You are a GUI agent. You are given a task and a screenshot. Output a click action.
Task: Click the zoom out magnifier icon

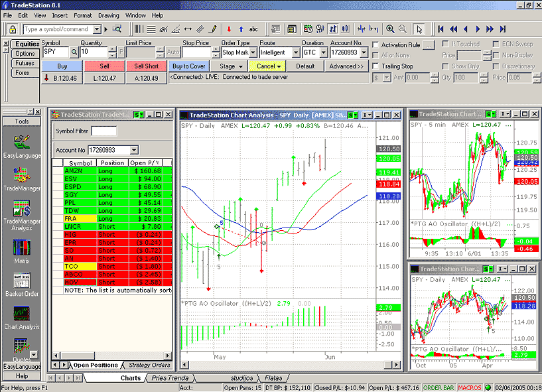coord(402,29)
